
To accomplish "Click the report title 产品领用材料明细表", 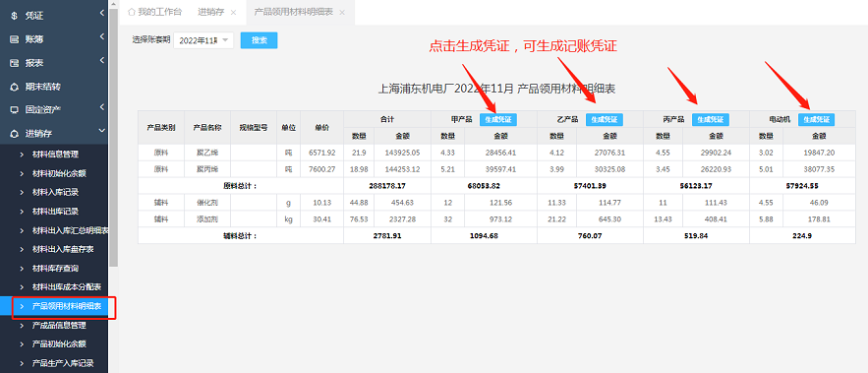I will 567,89.
